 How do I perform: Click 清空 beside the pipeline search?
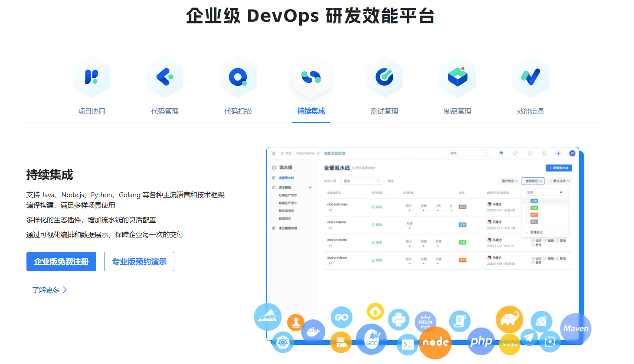coord(391,181)
